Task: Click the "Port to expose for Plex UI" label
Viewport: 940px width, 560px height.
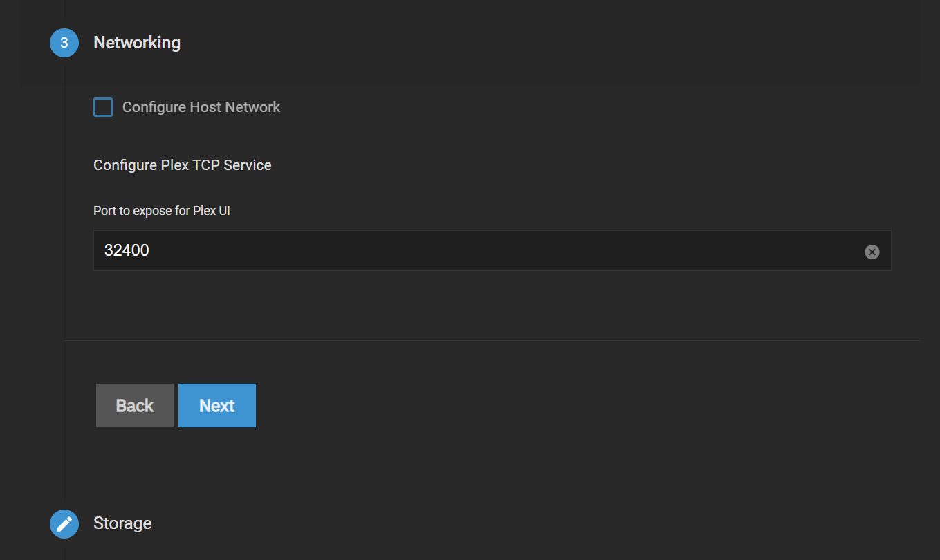Action: pyautogui.click(x=161, y=211)
